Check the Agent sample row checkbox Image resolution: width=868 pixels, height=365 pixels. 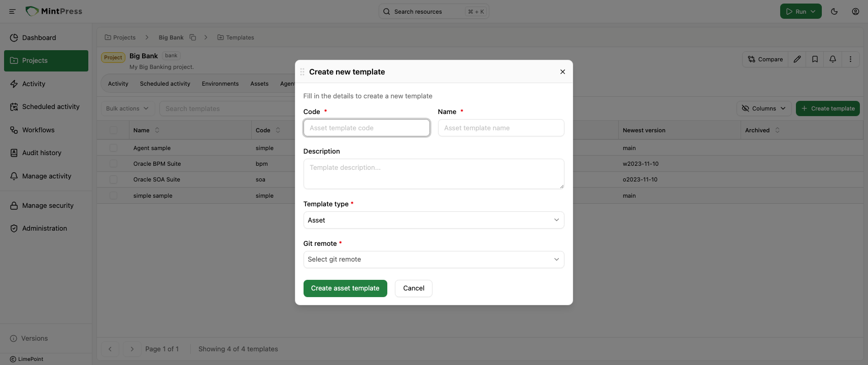[x=113, y=148]
